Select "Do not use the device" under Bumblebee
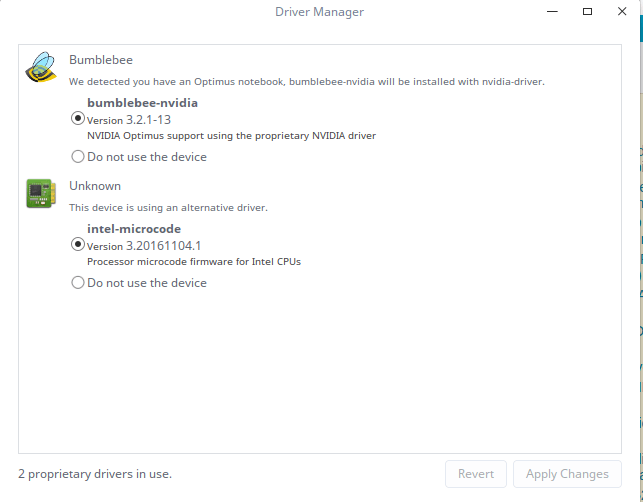643x502 pixels. pos(78,157)
